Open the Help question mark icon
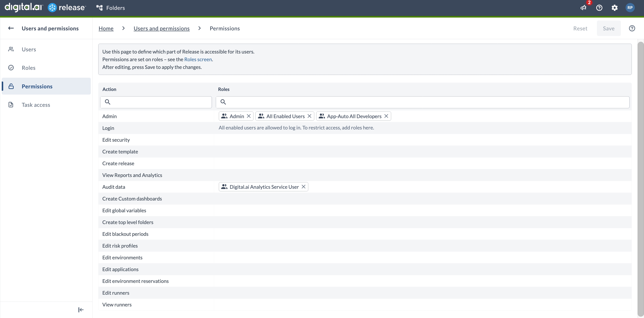 click(599, 8)
